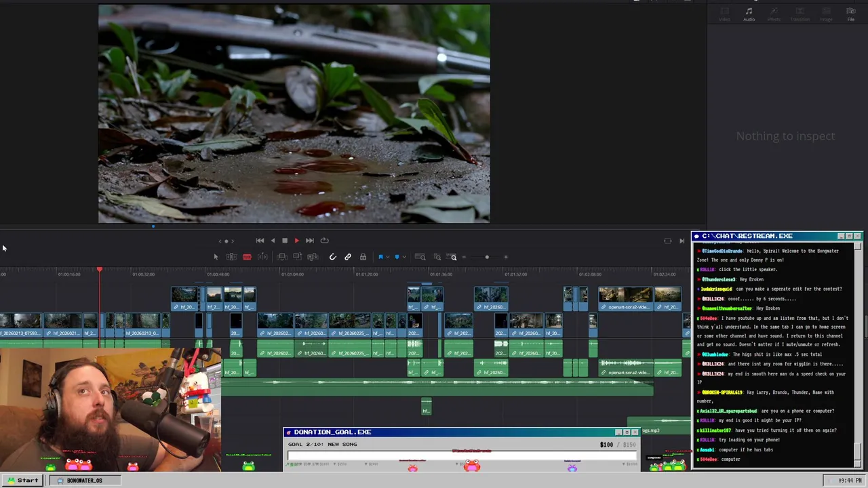Click the jog wheel control left of transport
Viewport: 868px width, 488px height.
click(226, 241)
